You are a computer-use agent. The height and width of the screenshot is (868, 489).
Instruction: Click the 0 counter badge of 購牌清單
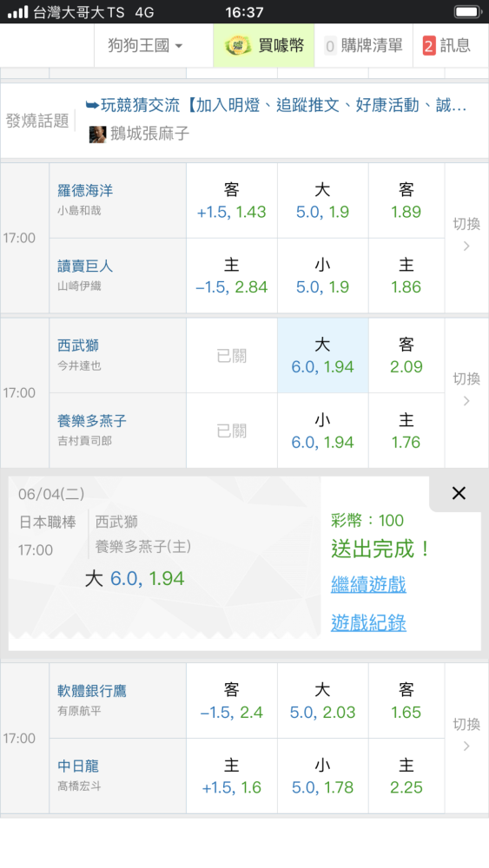(330, 46)
